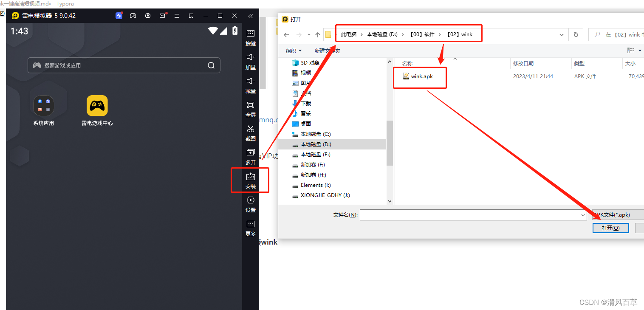
Task: Select XIONGJIE_GDHY (J:) drive
Action: tap(321, 195)
